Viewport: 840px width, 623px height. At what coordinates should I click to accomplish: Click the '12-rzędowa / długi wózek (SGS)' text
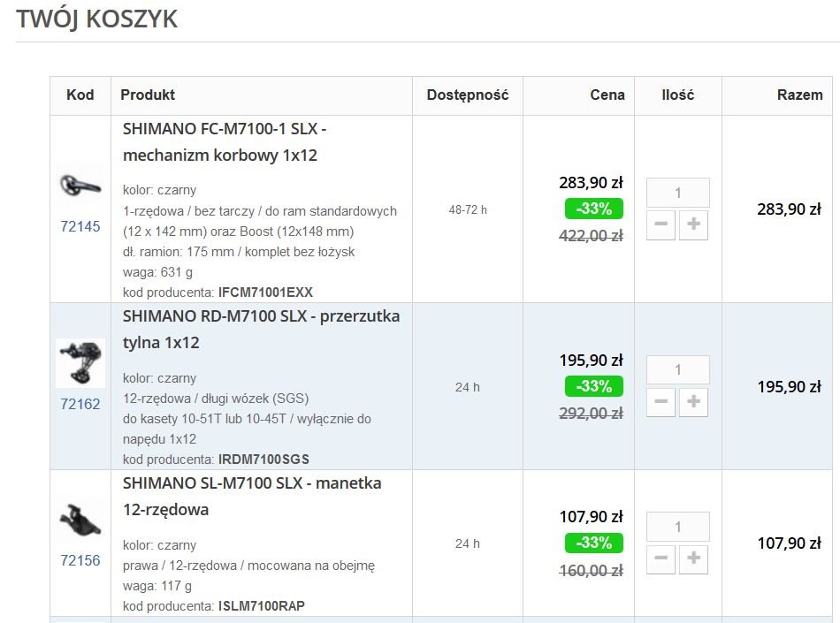coord(216,399)
